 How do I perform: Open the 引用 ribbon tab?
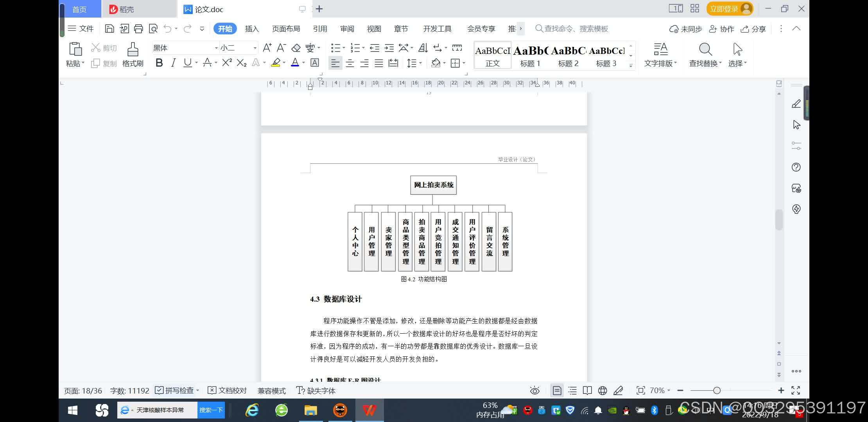[320, 29]
